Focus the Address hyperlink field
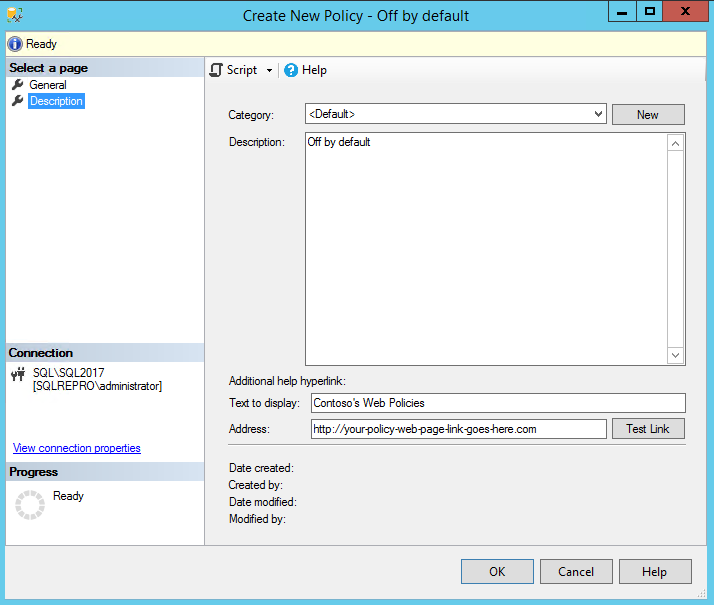The height and width of the screenshot is (605, 714). (x=459, y=429)
